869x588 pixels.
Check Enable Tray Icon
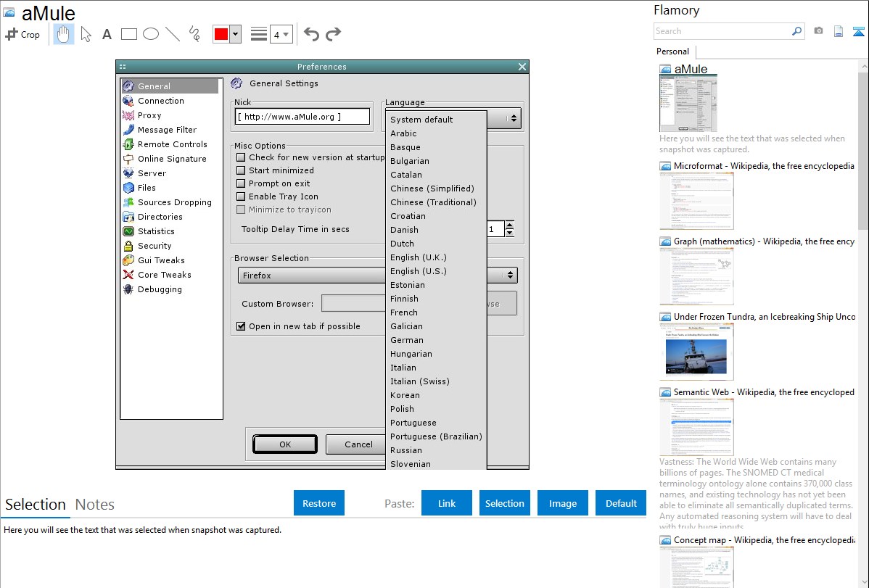coord(241,196)
